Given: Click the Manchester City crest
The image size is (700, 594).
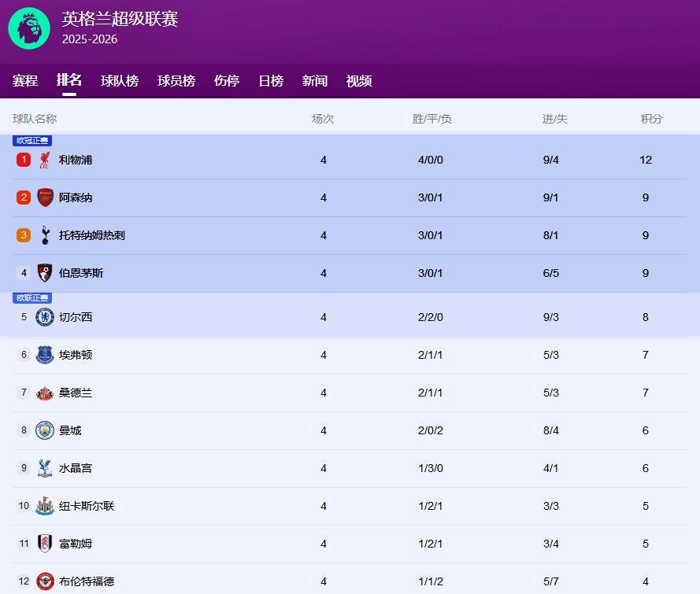Looking at the screenshot, I should (x=45, y=430).
